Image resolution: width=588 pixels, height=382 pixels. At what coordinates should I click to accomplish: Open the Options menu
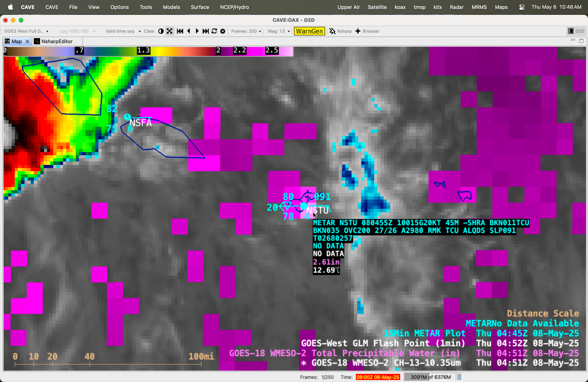pyautogui.click(x=120, y=7)
